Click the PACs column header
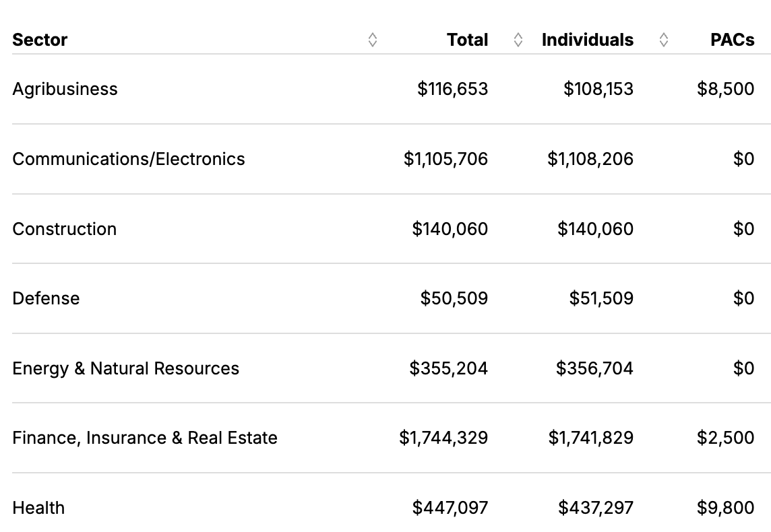The width and height of the screenshot is (771, 532). tap(732, 40)
